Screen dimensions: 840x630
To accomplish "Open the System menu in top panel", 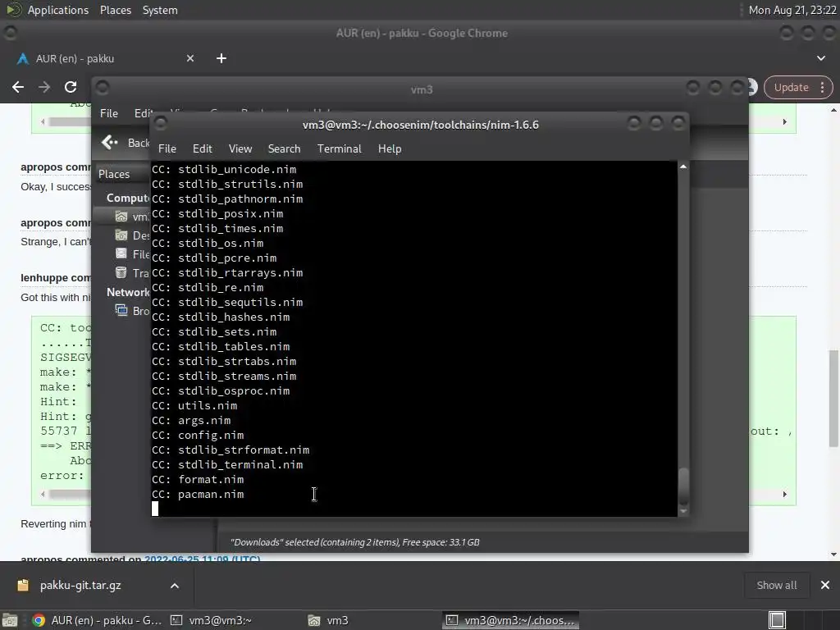I will point(160,10).
